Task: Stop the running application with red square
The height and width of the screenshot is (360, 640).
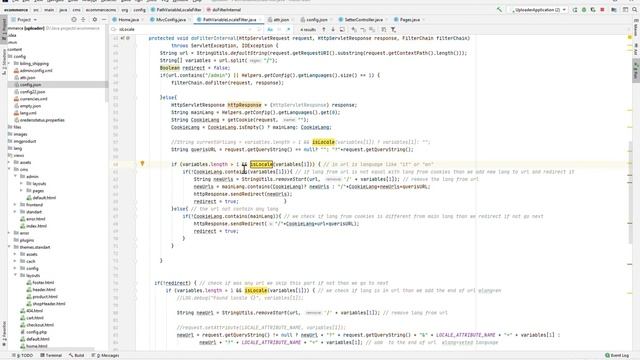Action: pos(602,9)
